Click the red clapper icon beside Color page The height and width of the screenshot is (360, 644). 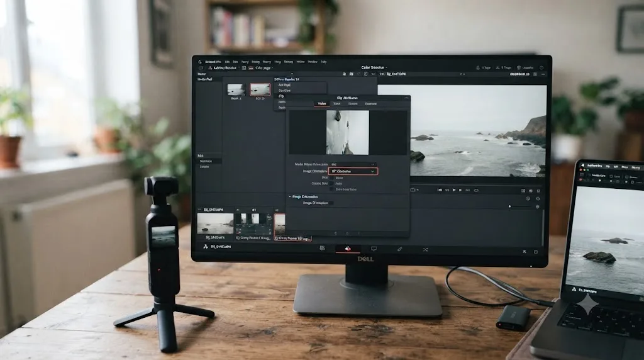tap(251, 68)
